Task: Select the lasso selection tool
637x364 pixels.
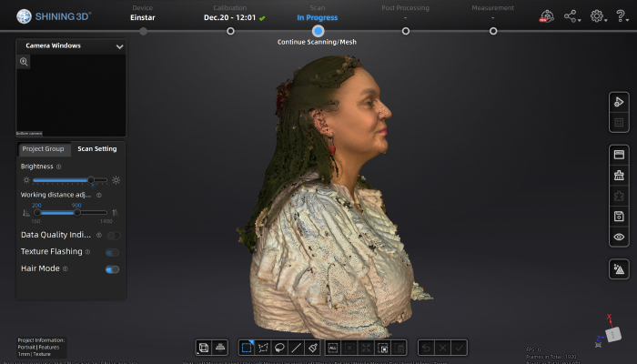Action: point(279,348)
